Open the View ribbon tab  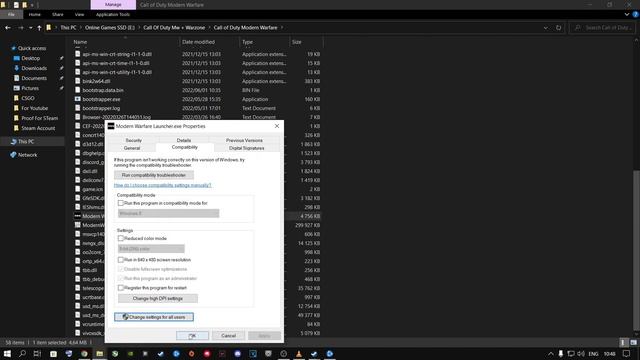coord(79,14)
